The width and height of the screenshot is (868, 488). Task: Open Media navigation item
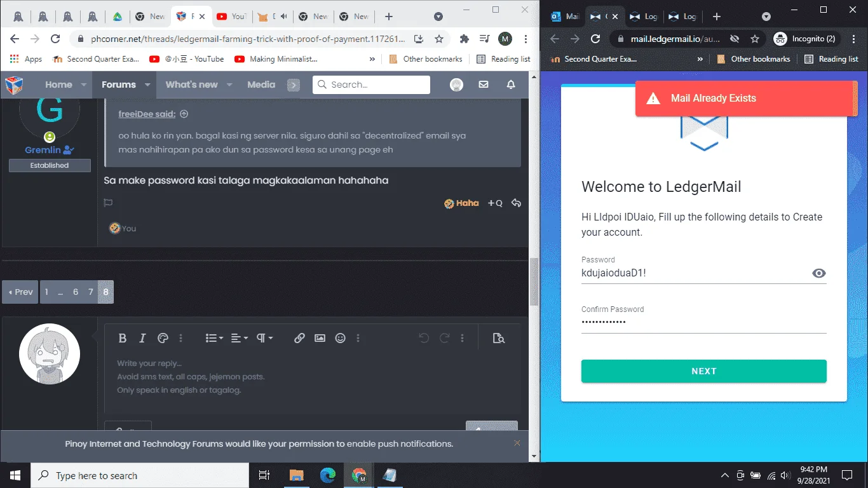(261, 85)
